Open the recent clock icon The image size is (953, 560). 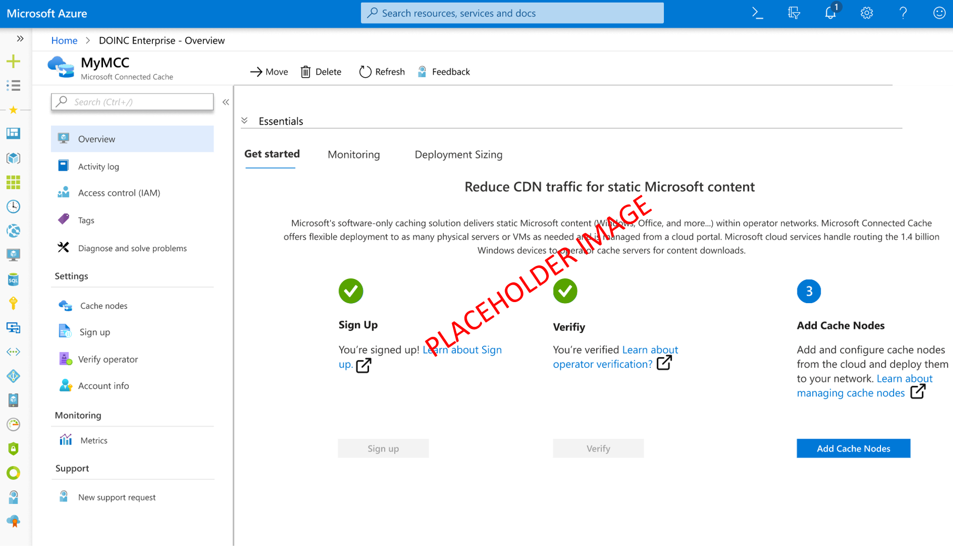click(x=13, y=206)
